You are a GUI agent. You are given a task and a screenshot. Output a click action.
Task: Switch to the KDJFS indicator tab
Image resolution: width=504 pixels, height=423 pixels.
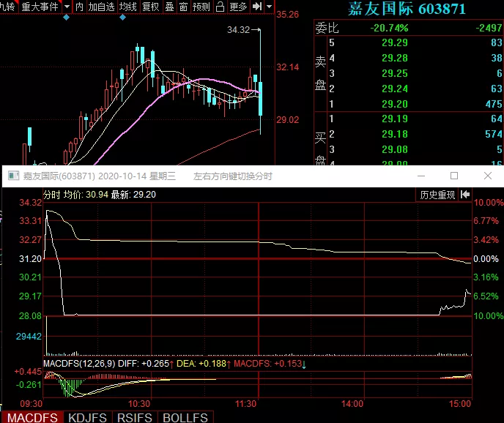(87, 418)
